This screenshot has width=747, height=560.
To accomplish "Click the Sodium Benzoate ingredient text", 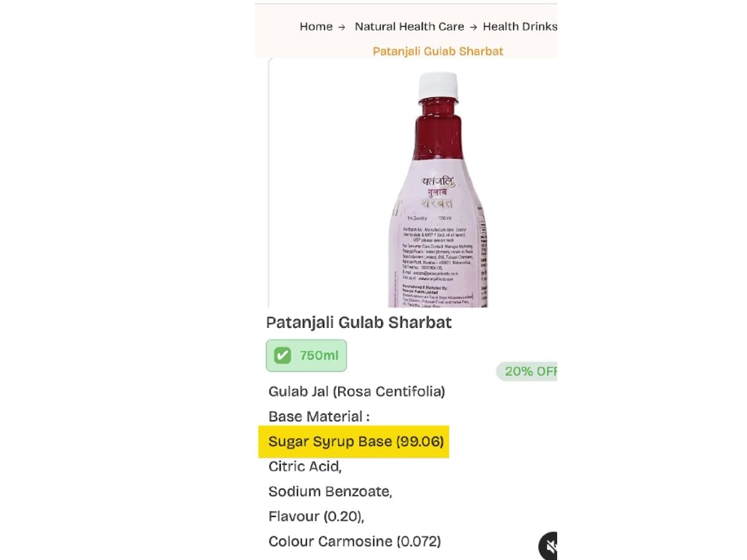I will [331, 492].
